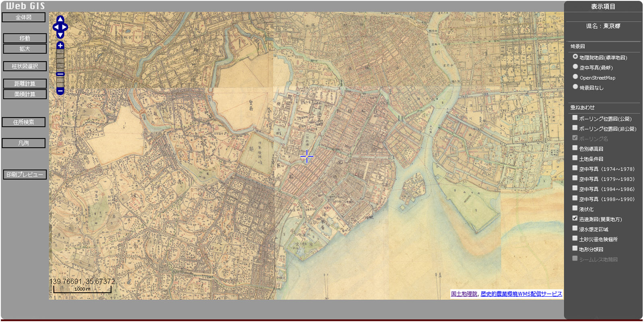Click the 全体図 button
This screenshot has height=322, width=644.
coord(24,17)
